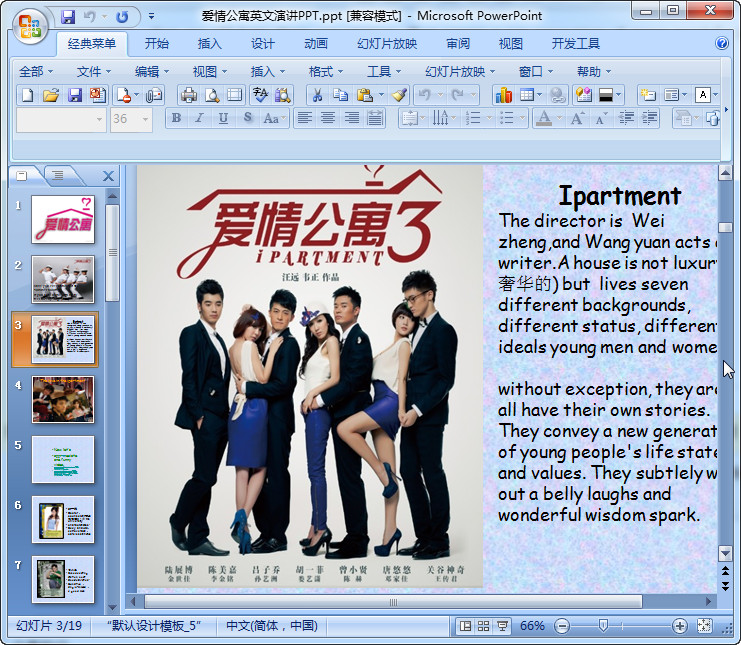The width and height of the screenshot is (741, 645).
Task: Click the zoom in plus button
Action: (x=680, y=626)
